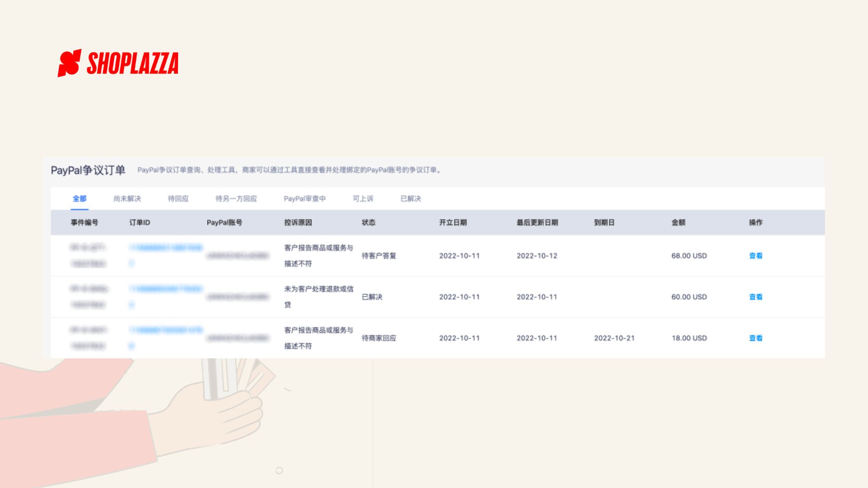The width and height of the screenshot is (868, 488).
Task: Click the 金额 column header
Action: click(x=678, y=222)
